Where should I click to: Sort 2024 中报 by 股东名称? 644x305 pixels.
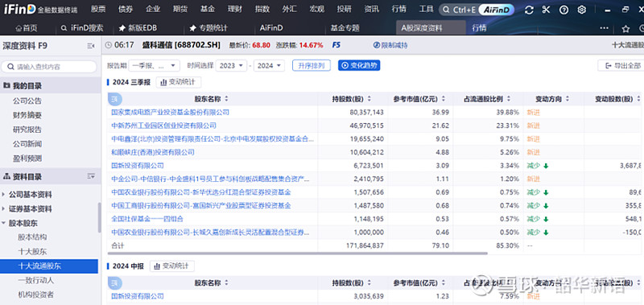[226, 282]
